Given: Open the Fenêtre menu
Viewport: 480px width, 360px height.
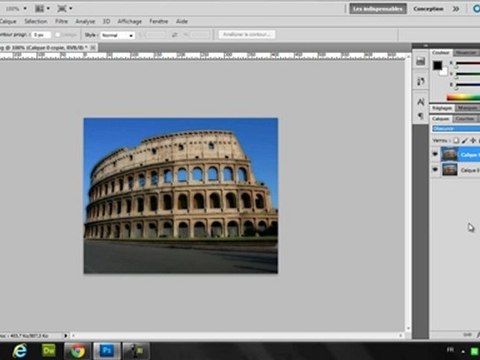Looking at the screenshot, I should point(159,21).
